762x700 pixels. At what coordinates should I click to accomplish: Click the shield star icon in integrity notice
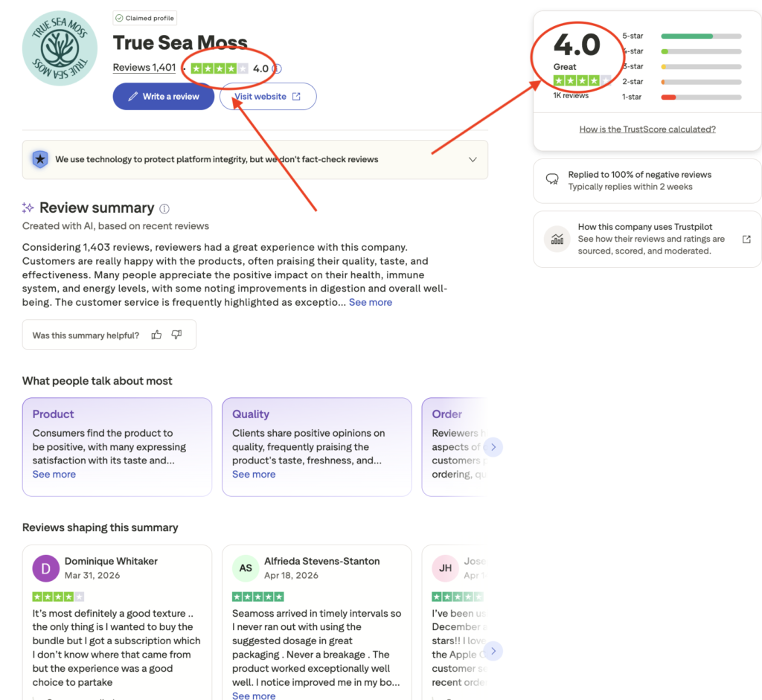click(40, 159)
